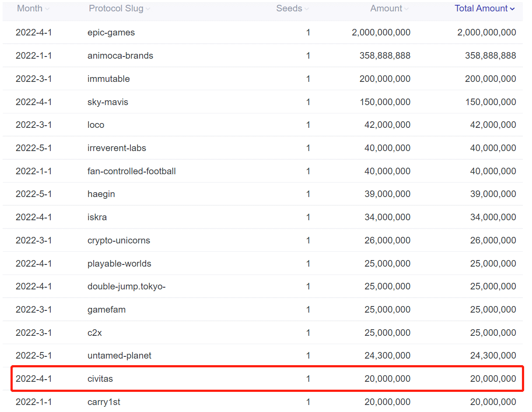
Task: Sort the table by Seeds column
Action: click(x=293, y=8)
